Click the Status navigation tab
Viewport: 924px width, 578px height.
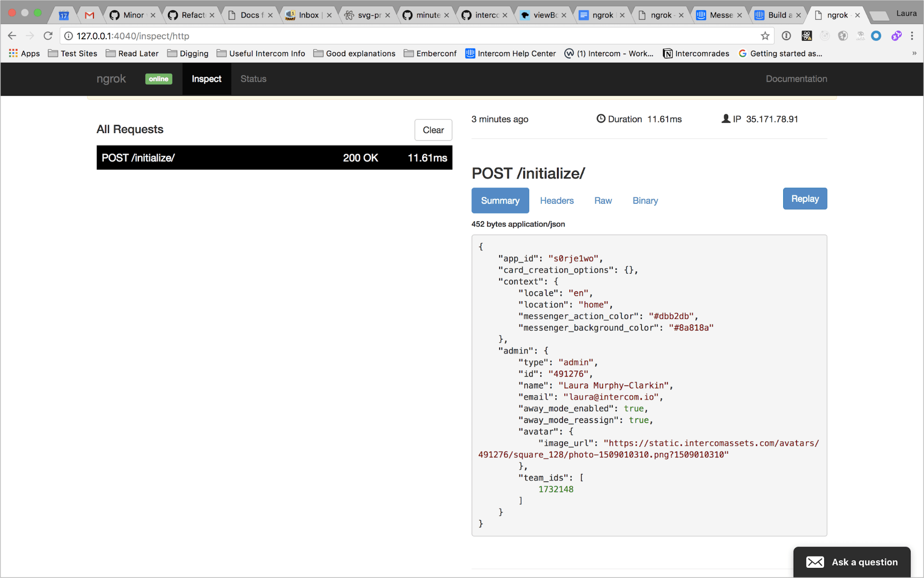tap(253, 79)
